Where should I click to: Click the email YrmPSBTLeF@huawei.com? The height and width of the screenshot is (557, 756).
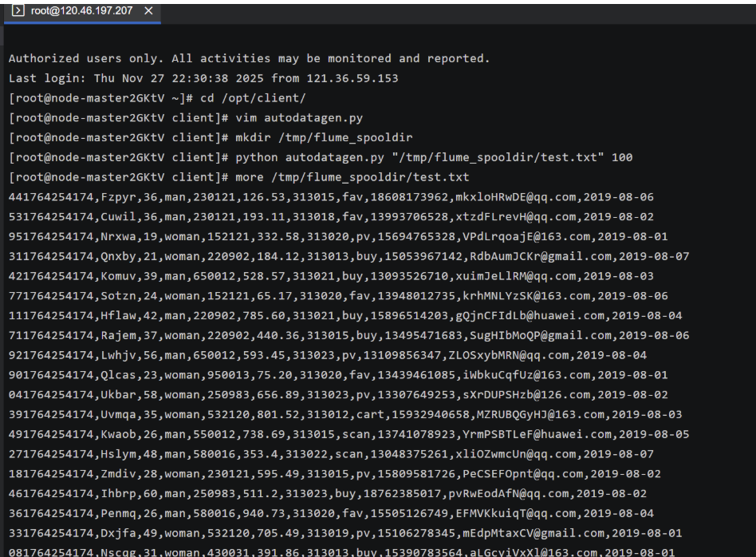(x=537, y=434)
